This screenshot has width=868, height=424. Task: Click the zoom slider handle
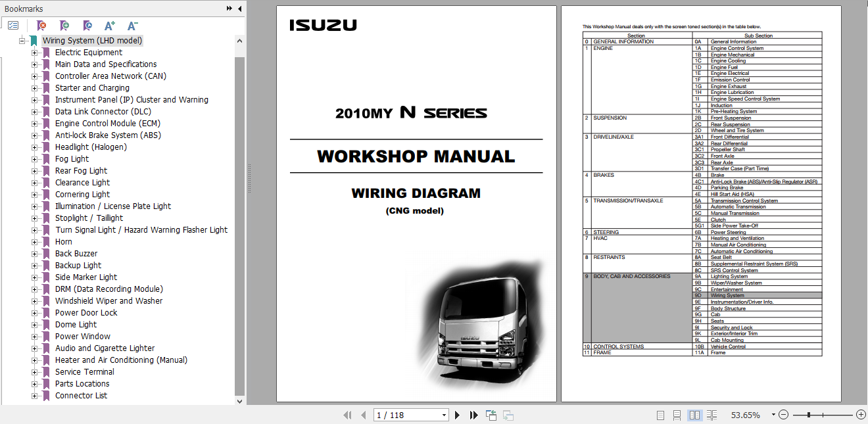[809, 415]
